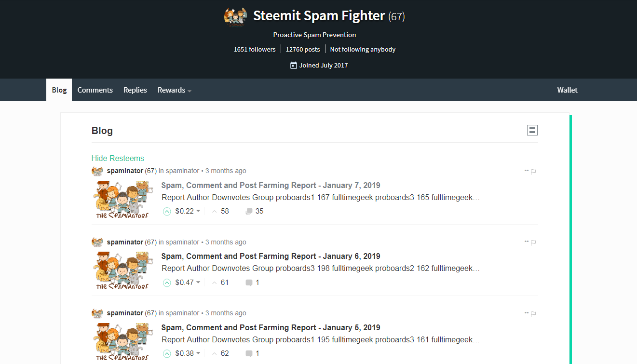Screen dimensions: 637x364
Task: Expand the Rewards dropdown menu
Action: (x=174, y=90)
